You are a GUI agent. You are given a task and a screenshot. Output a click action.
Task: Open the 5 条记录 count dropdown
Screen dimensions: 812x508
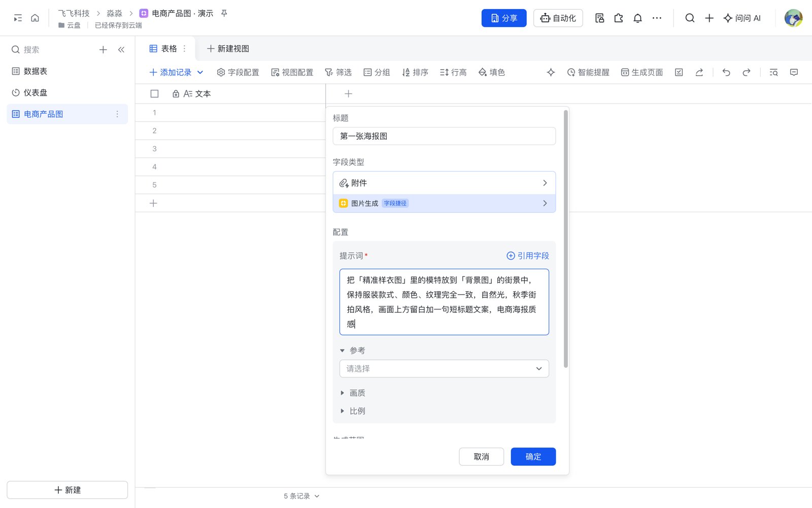click(x=301, y=496)
